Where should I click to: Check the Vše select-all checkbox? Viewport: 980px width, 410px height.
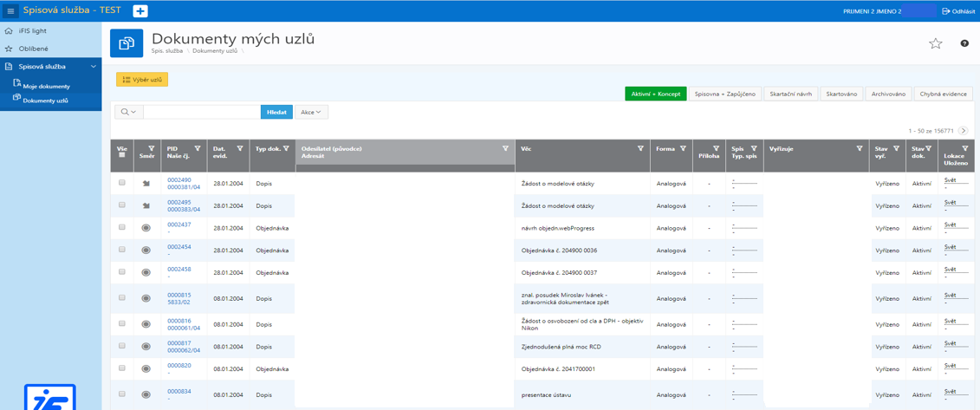pyautogui.click(x=122, y=156)
